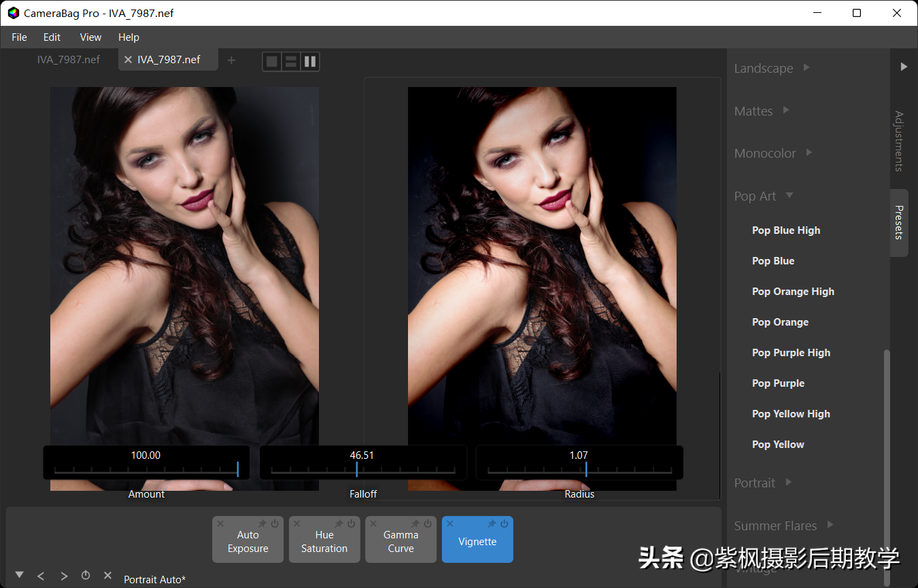Open the Edit menu

(x=52, y=37)
